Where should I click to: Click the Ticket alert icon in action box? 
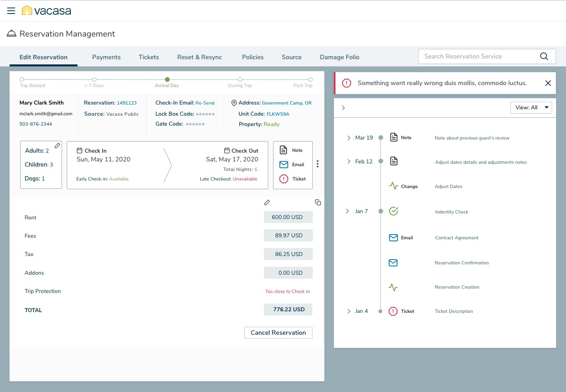(284, 179)
